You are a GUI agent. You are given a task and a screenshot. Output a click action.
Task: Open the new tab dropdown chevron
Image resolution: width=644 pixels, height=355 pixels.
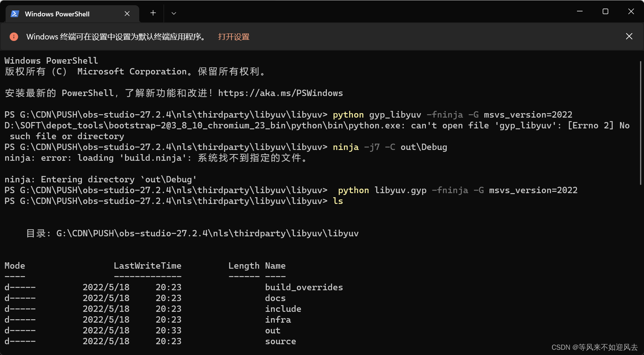click(x=173, y=13)
